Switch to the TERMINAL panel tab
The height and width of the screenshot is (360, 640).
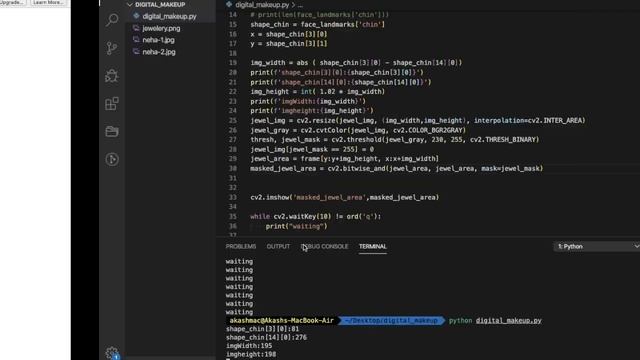[373, 247]
